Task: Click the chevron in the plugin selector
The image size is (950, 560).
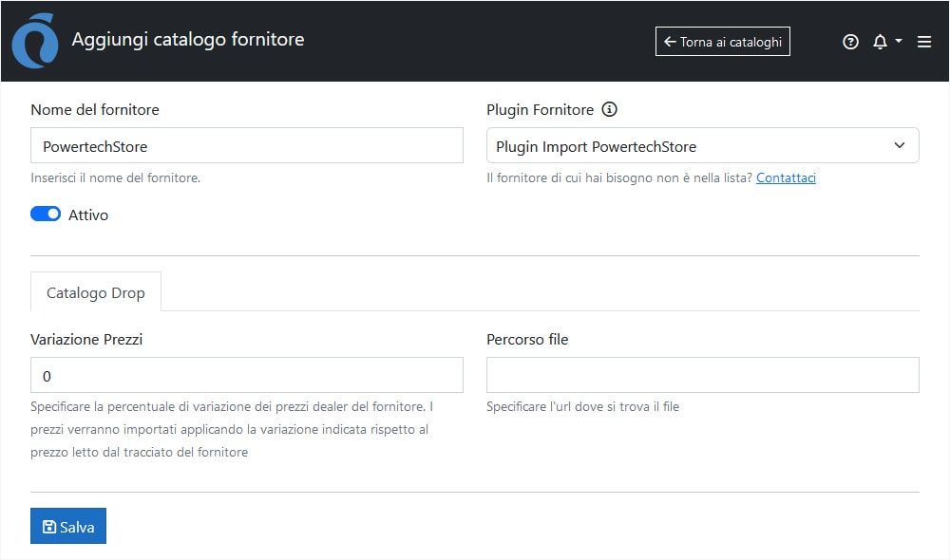Action: 900,145
